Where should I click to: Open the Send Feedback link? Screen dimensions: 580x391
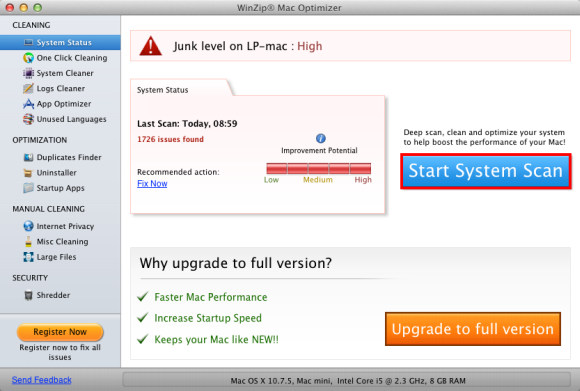[41, 380]
